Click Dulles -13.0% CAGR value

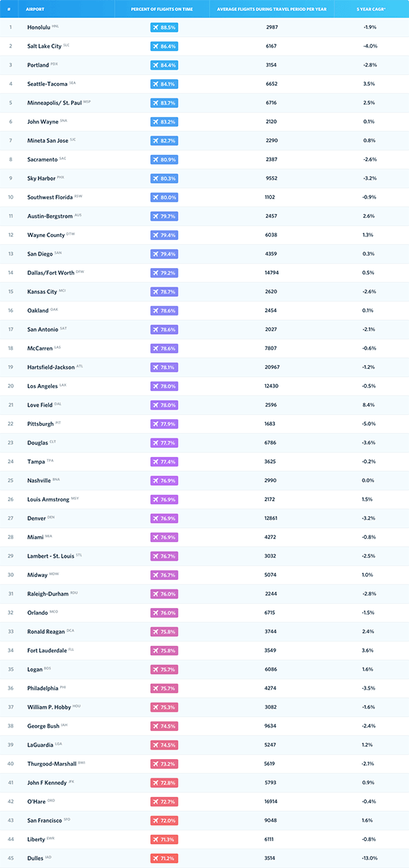click(x=371, y=858)
